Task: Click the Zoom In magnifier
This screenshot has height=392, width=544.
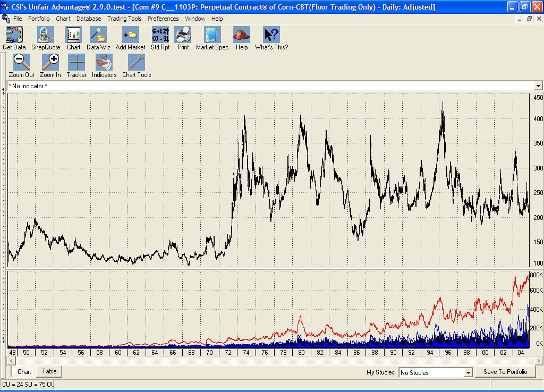Action: tap(50, 66)
